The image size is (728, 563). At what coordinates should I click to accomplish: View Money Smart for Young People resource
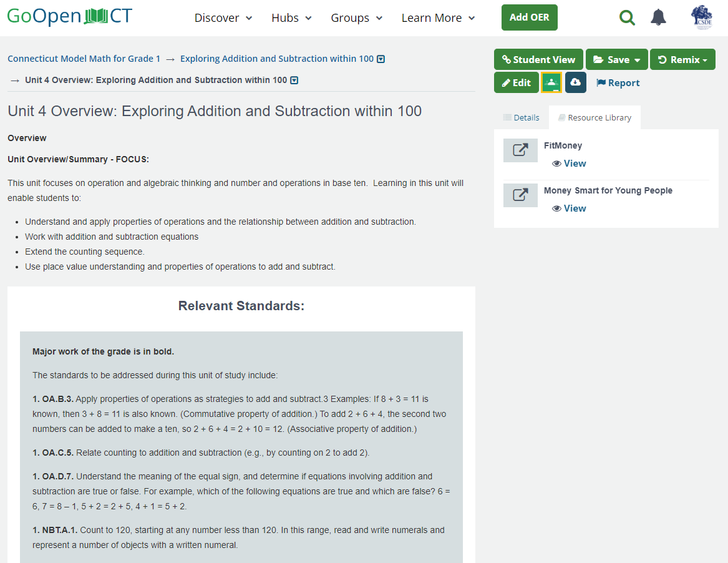tap(569, 208)
